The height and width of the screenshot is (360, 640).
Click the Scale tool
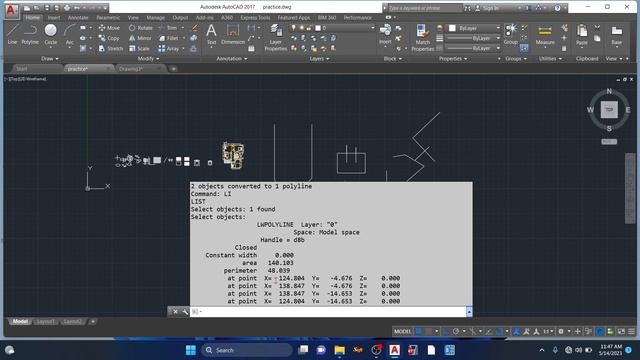pyautogui.click(x=139, y=48)
